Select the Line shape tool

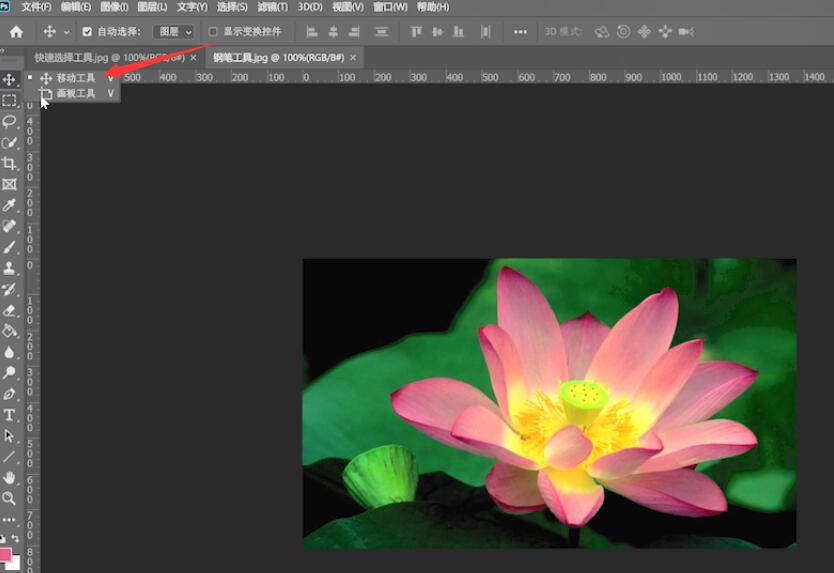pyautogui.click(x=9, y=456)
